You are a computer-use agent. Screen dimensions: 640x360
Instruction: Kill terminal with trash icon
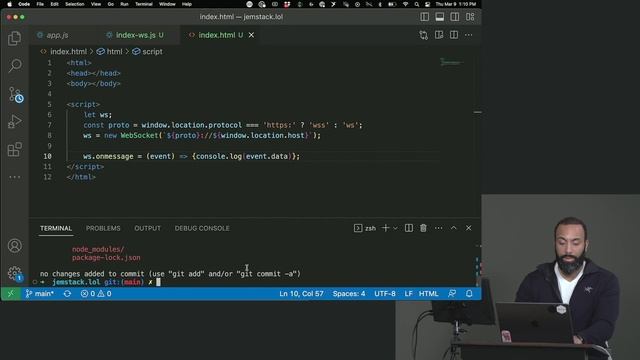click(423, 228)
